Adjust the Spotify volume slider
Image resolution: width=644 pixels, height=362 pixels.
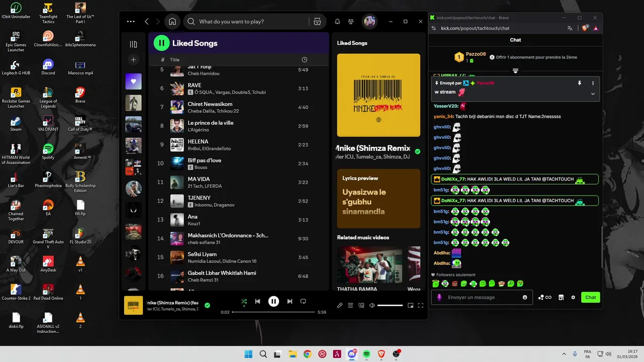[x=390, y=305]
